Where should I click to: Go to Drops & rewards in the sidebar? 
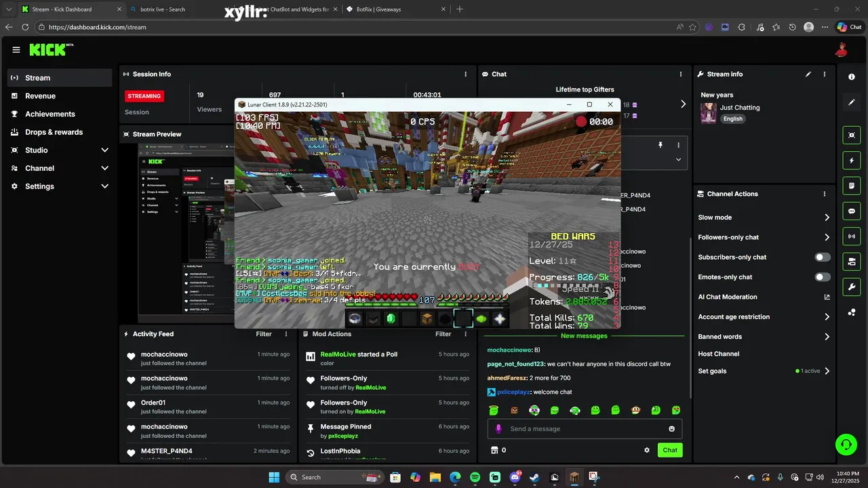(x=60, y=132)
